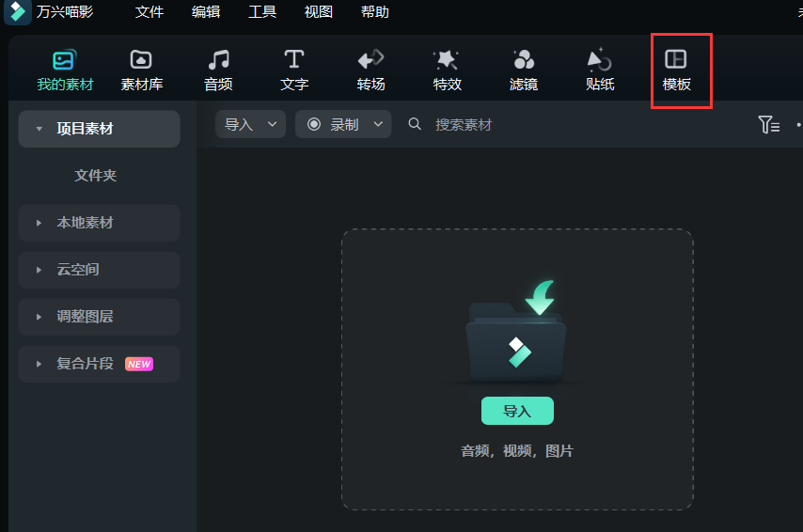This screenshot has height=532, width=803.
Task: Open the 转场 transitions tab
Action: pyautogui.click(x=370, y=70)
